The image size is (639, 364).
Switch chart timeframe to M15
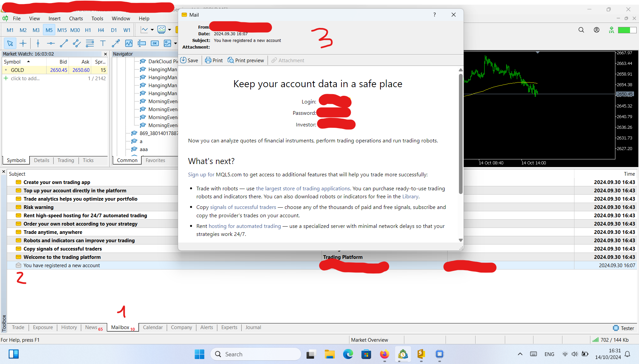[x=62, y=30]
